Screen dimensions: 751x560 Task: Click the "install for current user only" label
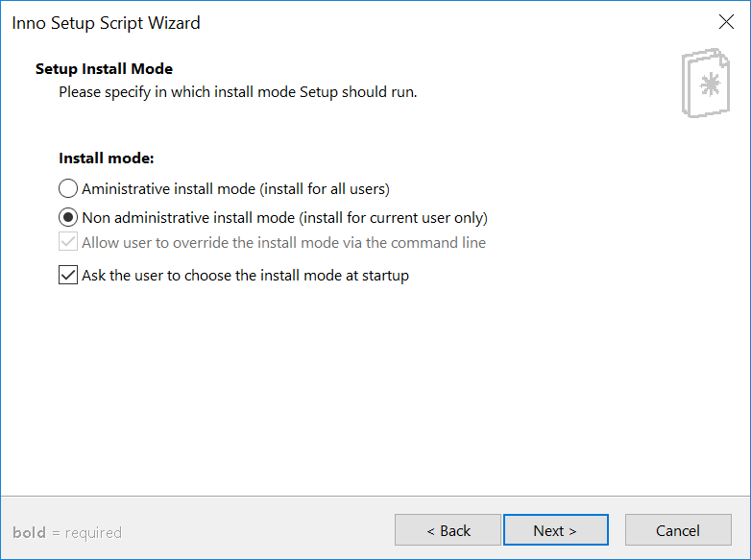coord(393,218)
